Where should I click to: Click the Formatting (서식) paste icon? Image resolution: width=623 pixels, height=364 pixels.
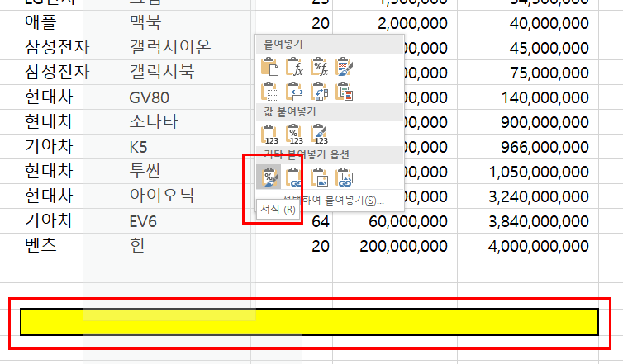pos(269,177)
